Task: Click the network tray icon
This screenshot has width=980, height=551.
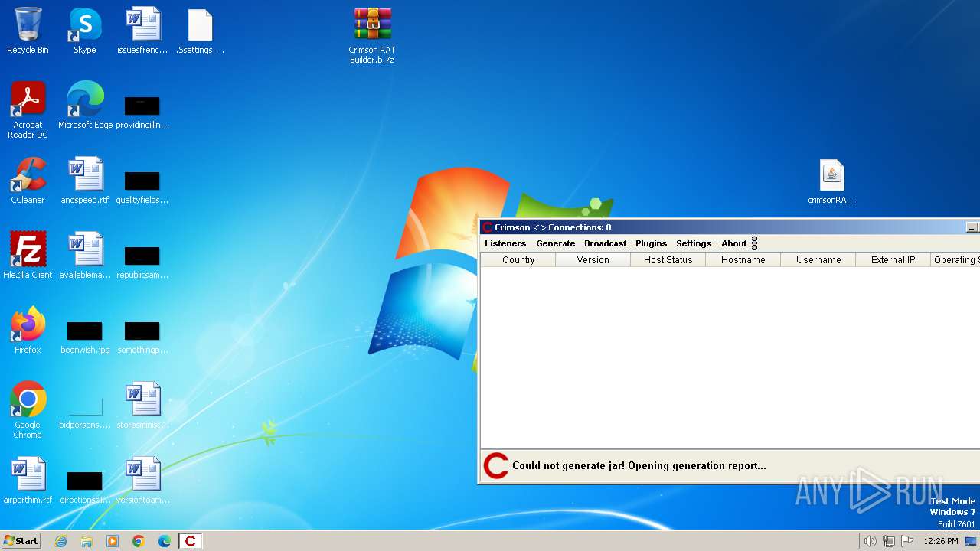Action: [x=888, y=541]
